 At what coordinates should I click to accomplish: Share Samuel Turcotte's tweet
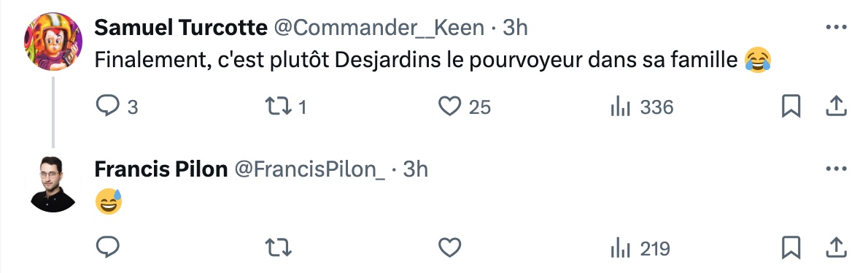[x=836, y=107]
